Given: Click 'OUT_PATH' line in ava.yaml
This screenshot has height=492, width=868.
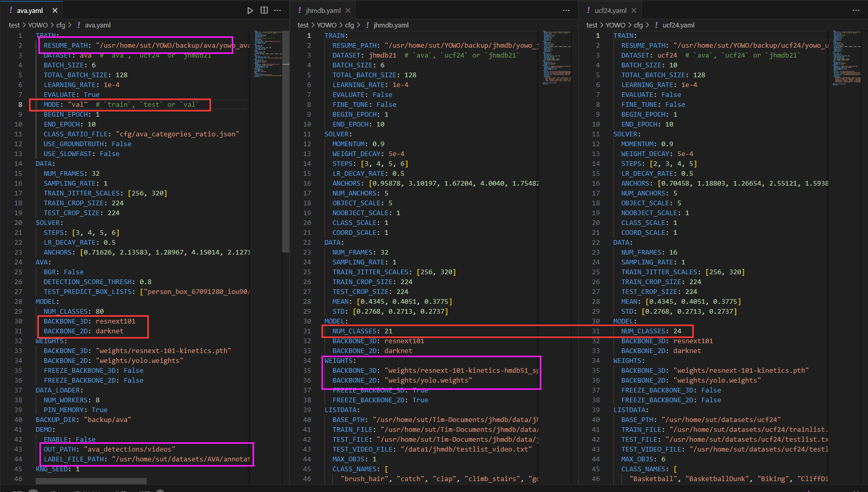Looking at the screenshot, I should pos(109,449).
